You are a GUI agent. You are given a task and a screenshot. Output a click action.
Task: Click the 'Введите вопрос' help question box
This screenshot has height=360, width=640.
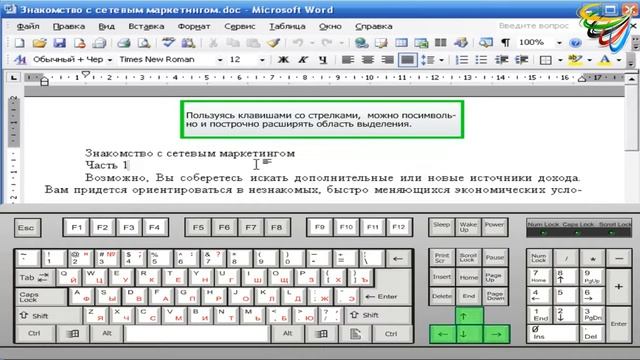(533, 26)
